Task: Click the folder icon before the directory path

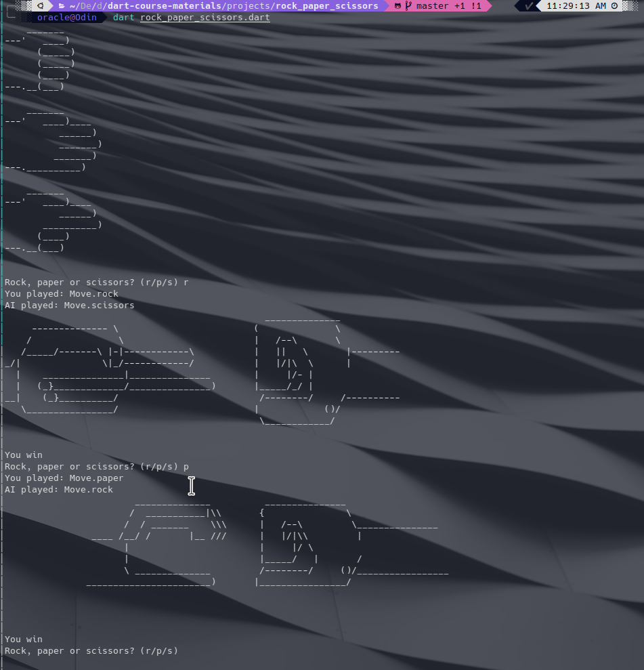Action: click(x=61, y=5)
